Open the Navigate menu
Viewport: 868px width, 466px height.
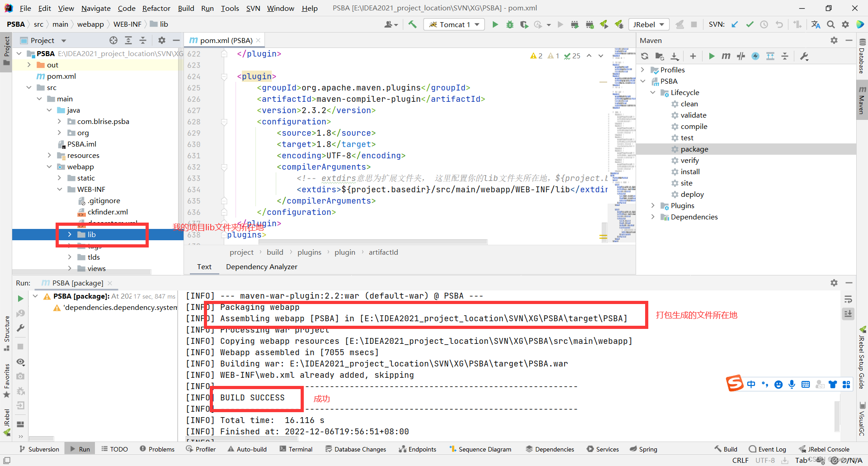[96, 8]
